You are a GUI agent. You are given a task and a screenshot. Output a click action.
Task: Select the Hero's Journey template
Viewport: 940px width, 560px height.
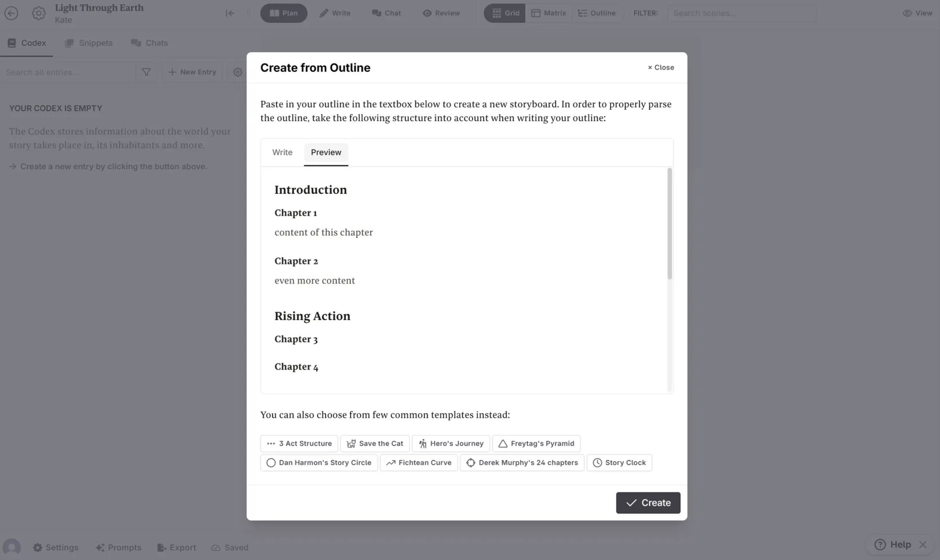[x=450, y=443]
